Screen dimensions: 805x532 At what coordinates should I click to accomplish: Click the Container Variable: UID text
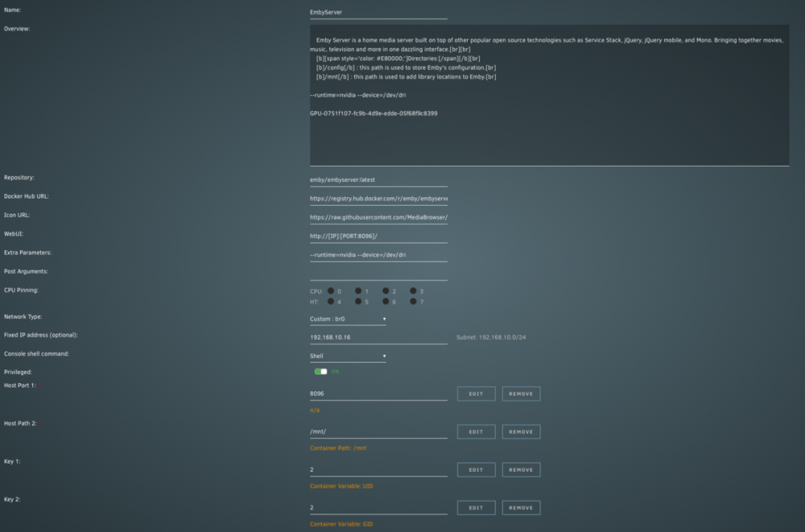[x=341, y=486]
